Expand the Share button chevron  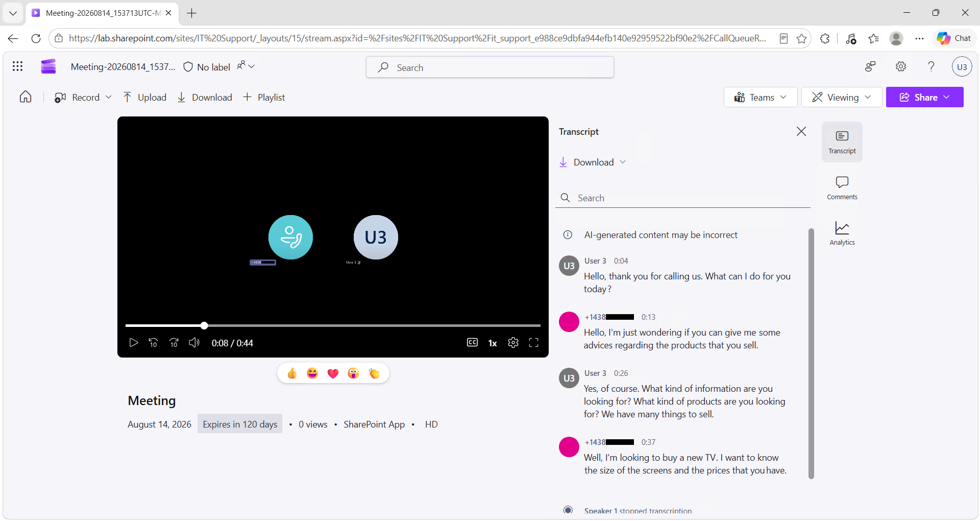coord(947,97)
